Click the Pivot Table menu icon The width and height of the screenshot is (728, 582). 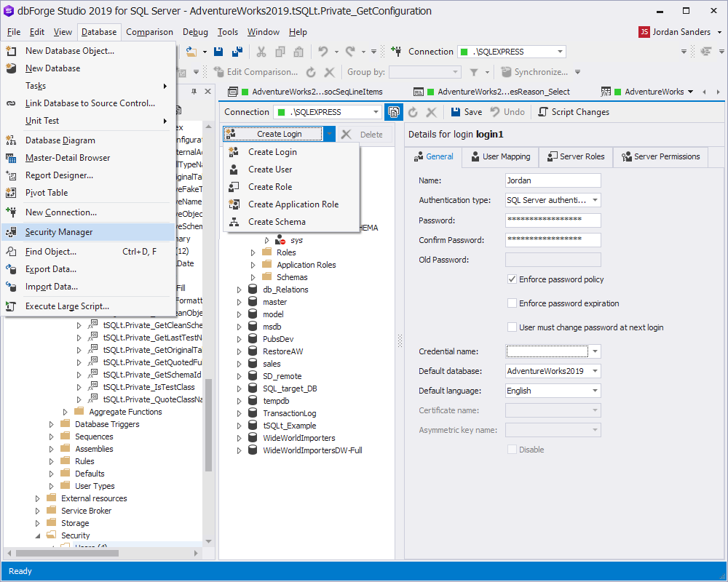coord(11,193)
